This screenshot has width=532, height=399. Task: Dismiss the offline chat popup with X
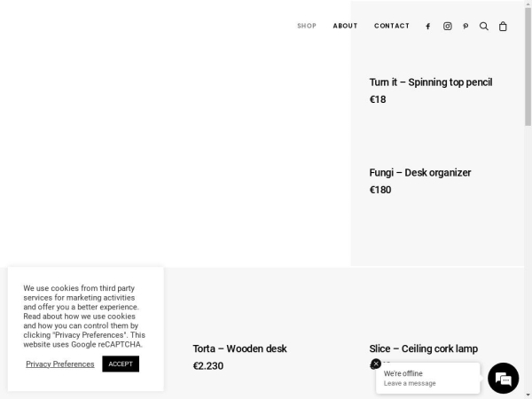(376, 364)
